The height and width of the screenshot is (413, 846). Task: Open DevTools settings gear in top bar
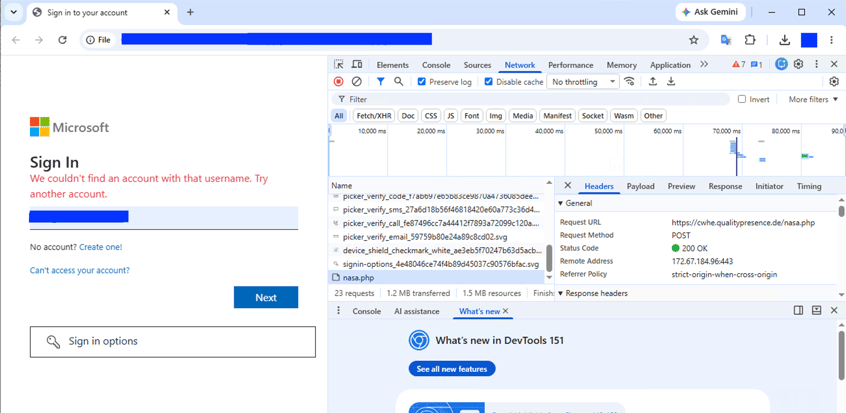(799, 65)
